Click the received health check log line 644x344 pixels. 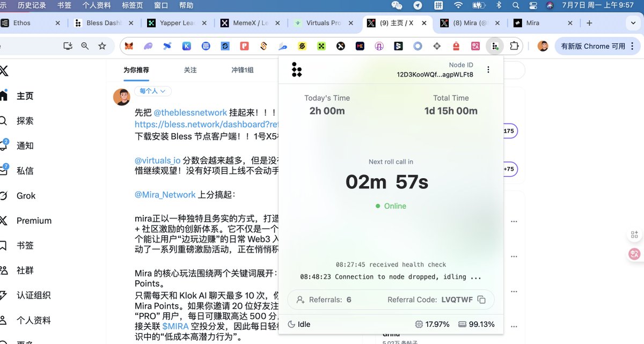(391, 265)
